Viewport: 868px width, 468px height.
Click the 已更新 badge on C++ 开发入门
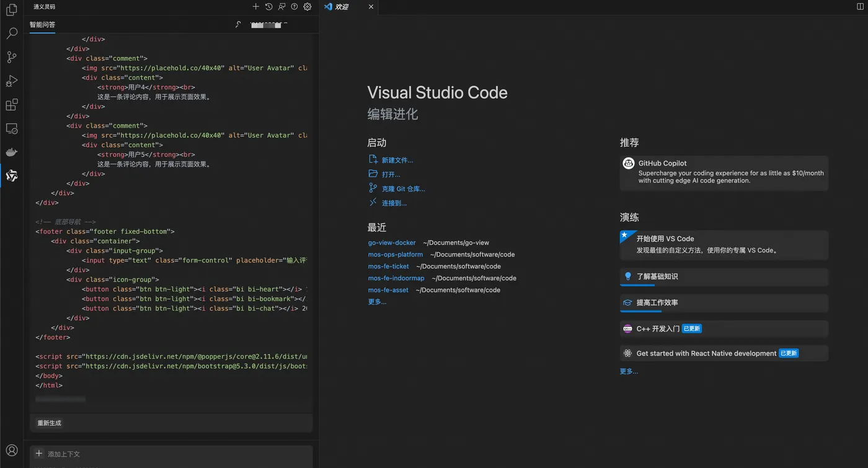(692, 329)
